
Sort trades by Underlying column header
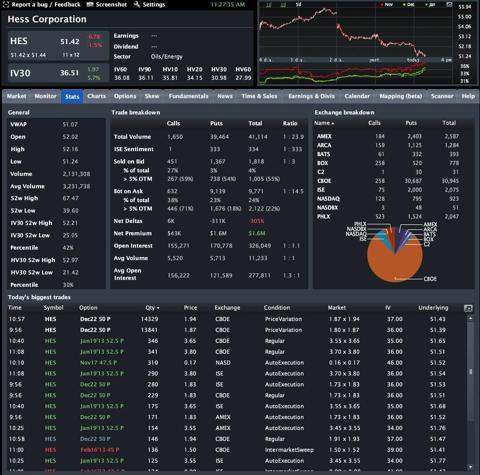(x=433, y=308)
